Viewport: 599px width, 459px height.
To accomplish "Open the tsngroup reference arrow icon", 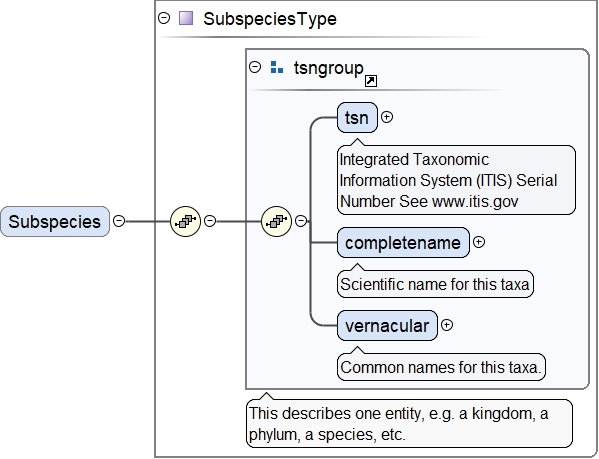I will coord(371,81).
